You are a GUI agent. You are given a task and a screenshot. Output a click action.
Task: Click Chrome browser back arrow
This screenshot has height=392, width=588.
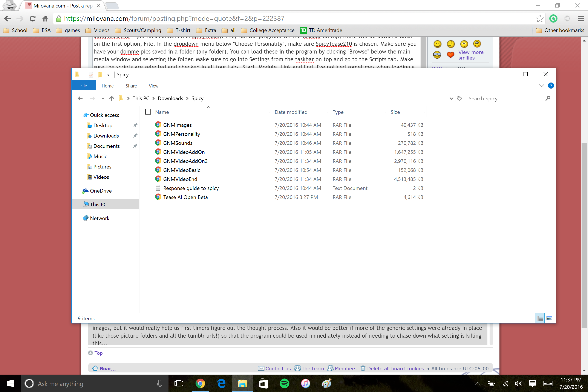coord(8,18)
